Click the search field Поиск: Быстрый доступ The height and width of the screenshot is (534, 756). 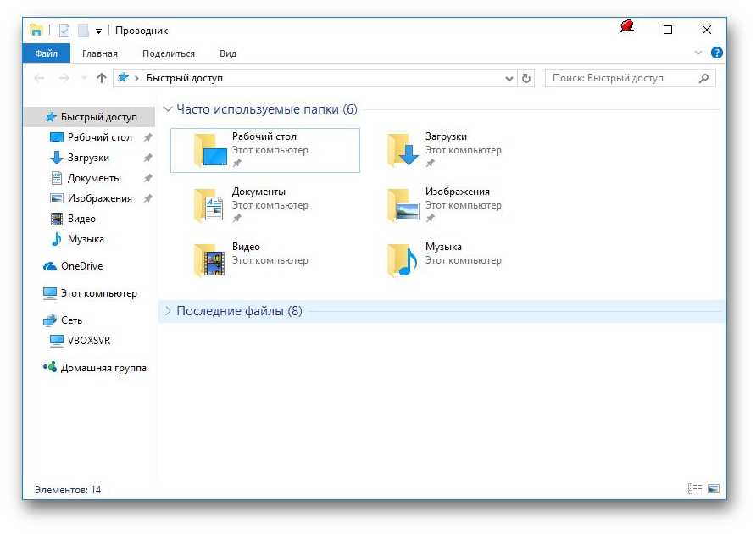(623, 78)
